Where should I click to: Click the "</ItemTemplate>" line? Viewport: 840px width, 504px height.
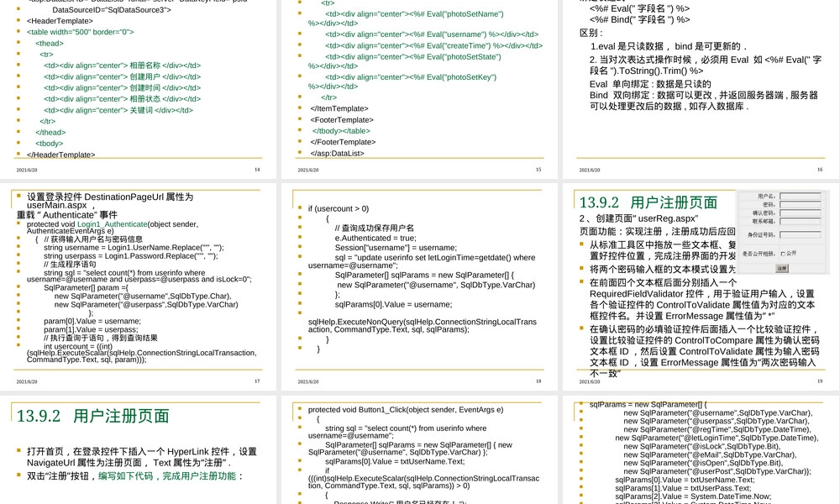339,108
